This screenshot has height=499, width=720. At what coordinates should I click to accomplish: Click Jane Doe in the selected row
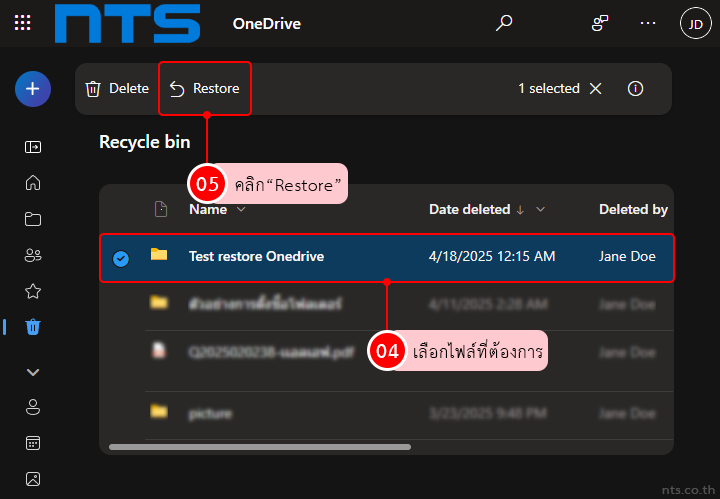[627, 256]
